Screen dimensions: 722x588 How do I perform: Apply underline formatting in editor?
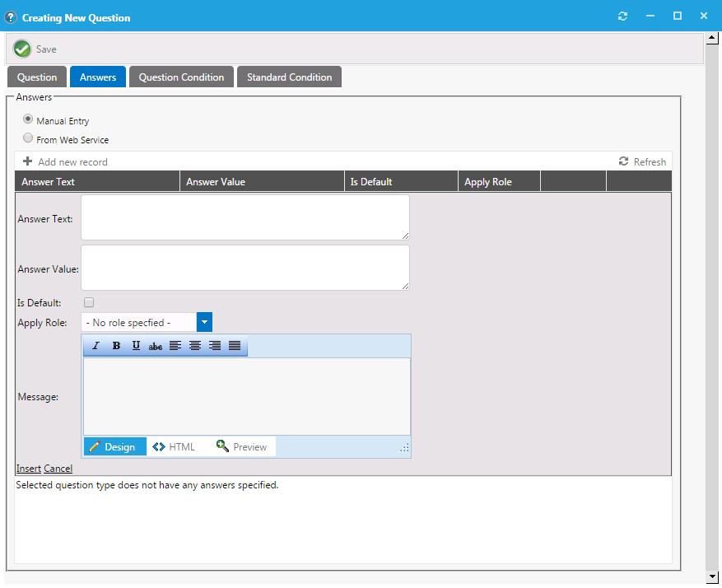point(136,346)
